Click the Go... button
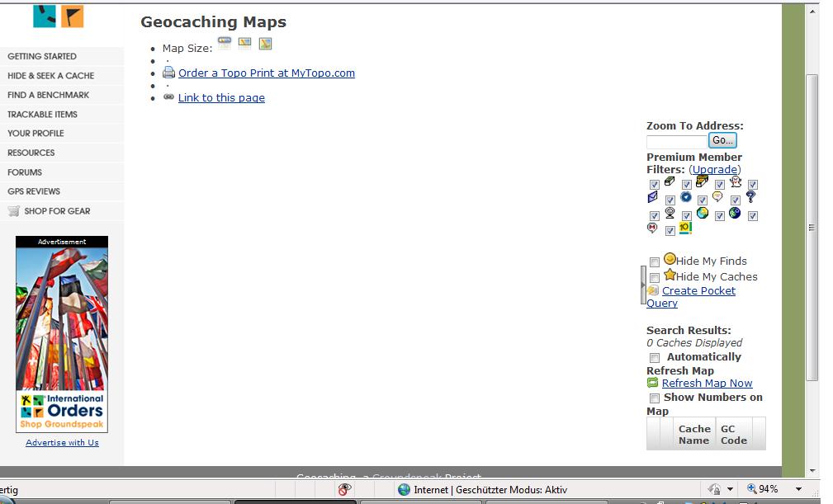This screenshot has height=504, width=833. click(722, 140)
